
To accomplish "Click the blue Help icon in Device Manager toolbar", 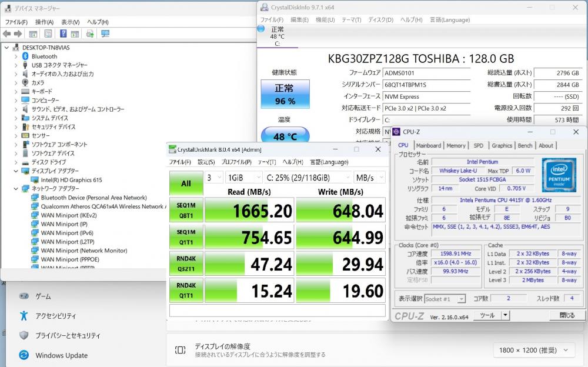I will pos(62,34).
